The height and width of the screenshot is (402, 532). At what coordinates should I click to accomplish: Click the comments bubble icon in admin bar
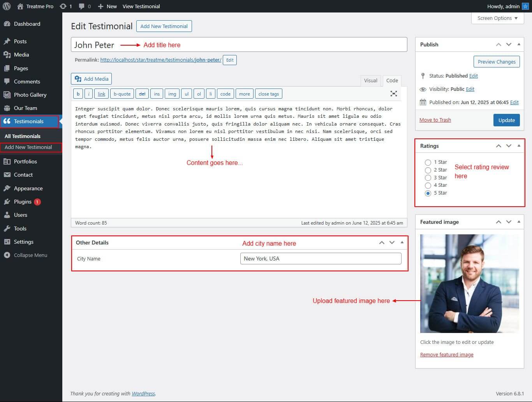(x=82, y=6)
